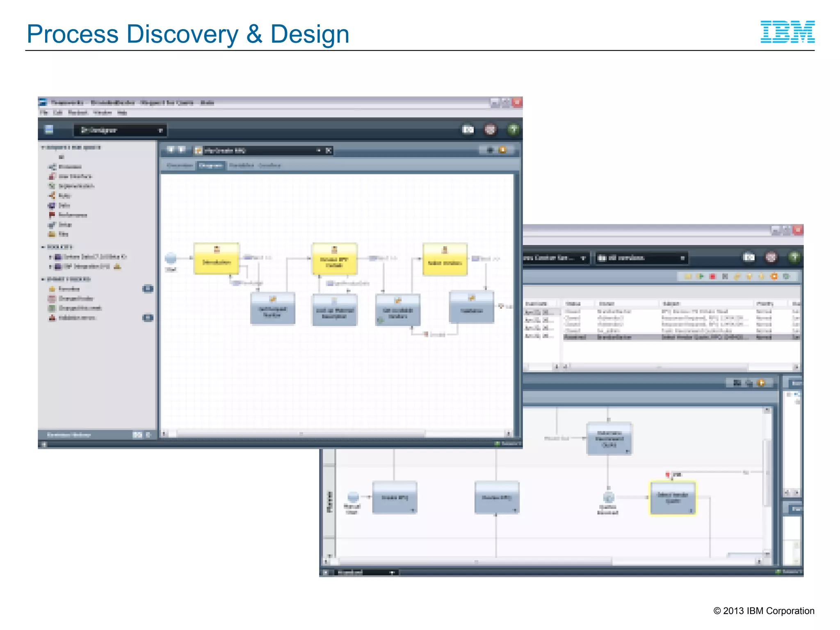The height and width of the screenshot is (630, 840).
Task: Click red round icon beside Designer camera icon
Action: click(490, 130)
